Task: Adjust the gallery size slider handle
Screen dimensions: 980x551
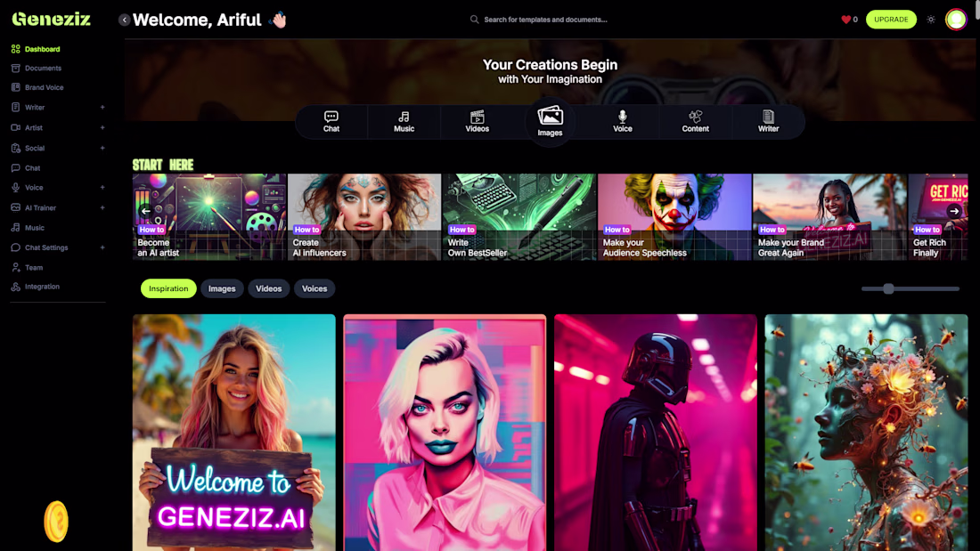Action: 888,288
